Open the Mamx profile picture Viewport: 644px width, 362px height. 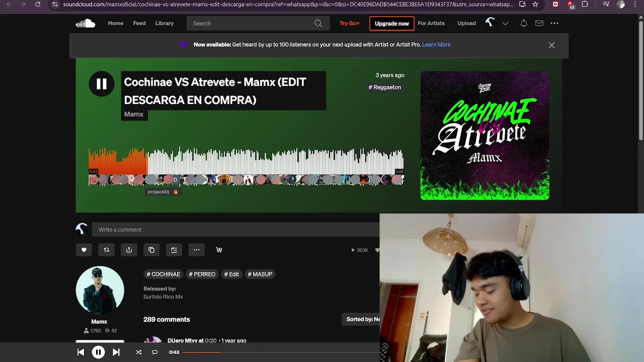100,290
